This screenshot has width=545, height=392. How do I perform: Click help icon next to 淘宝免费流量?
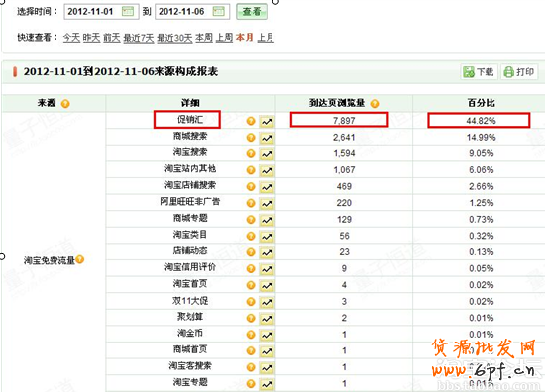(80, 259)
